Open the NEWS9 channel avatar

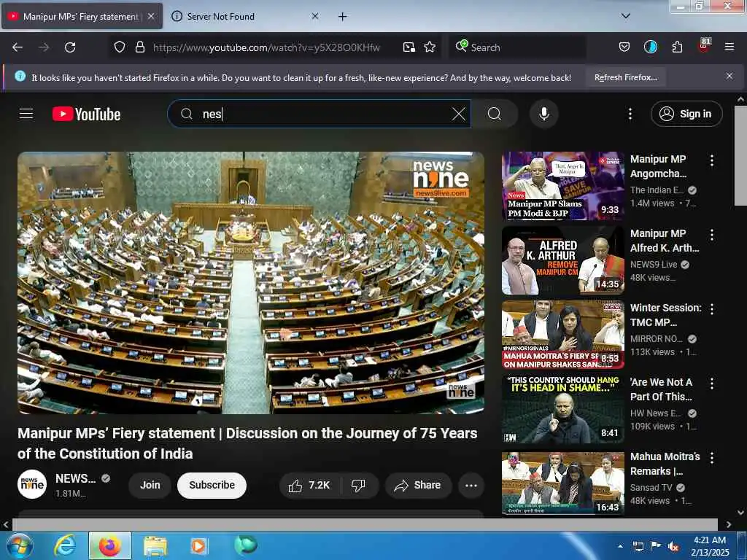point(32,484)
